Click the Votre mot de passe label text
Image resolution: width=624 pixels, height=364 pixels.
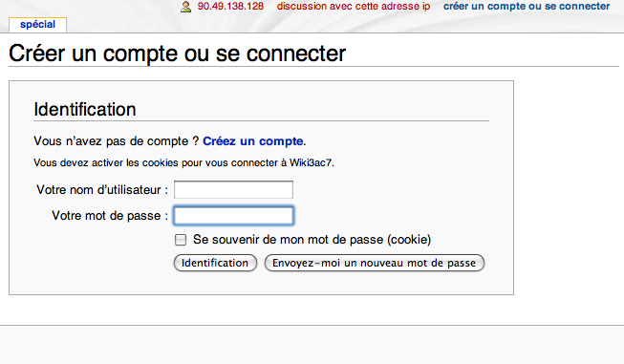(110, 216)
